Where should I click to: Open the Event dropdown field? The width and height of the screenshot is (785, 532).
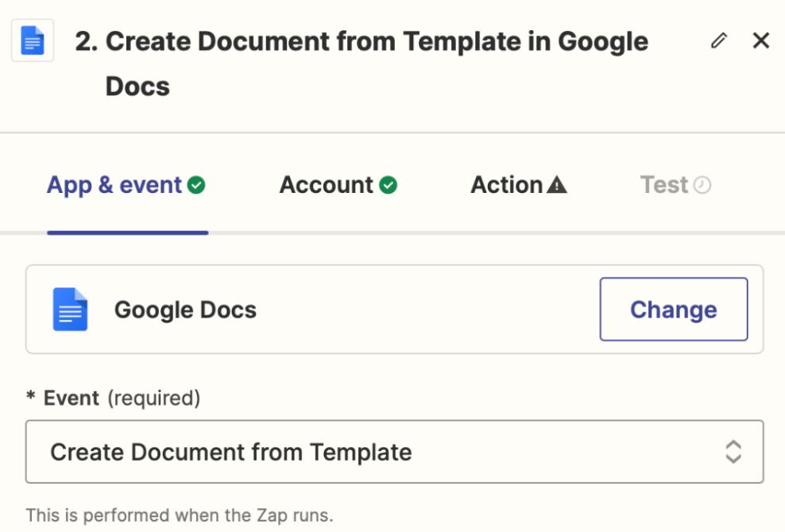pos(395,452)
